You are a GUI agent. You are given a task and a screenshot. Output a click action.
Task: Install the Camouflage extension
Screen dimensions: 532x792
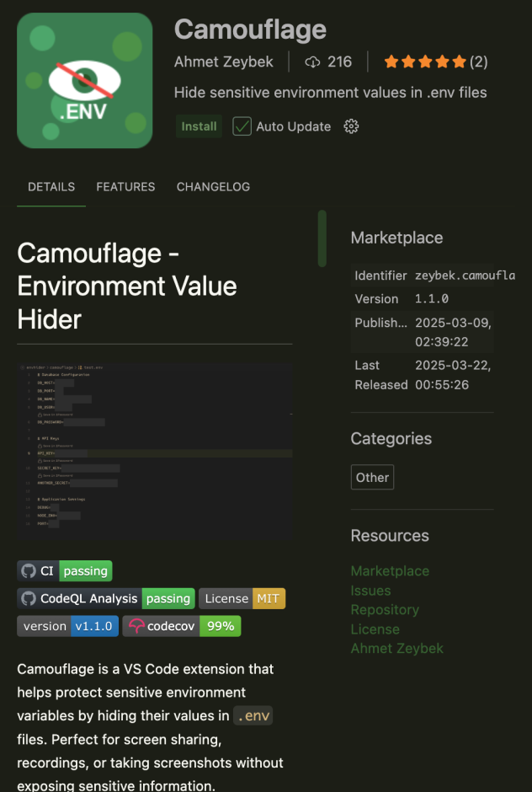point(199,126)
